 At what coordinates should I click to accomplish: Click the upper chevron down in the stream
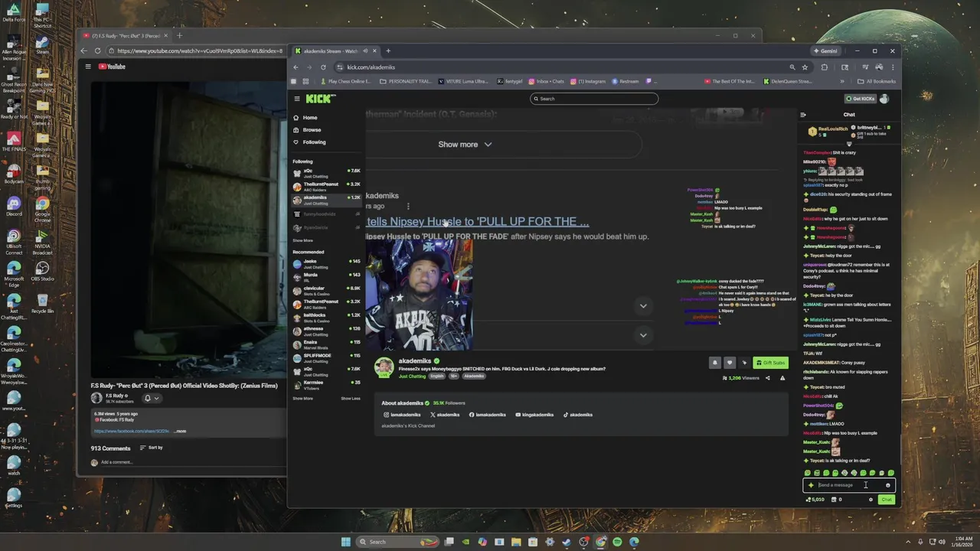(643, 306)
